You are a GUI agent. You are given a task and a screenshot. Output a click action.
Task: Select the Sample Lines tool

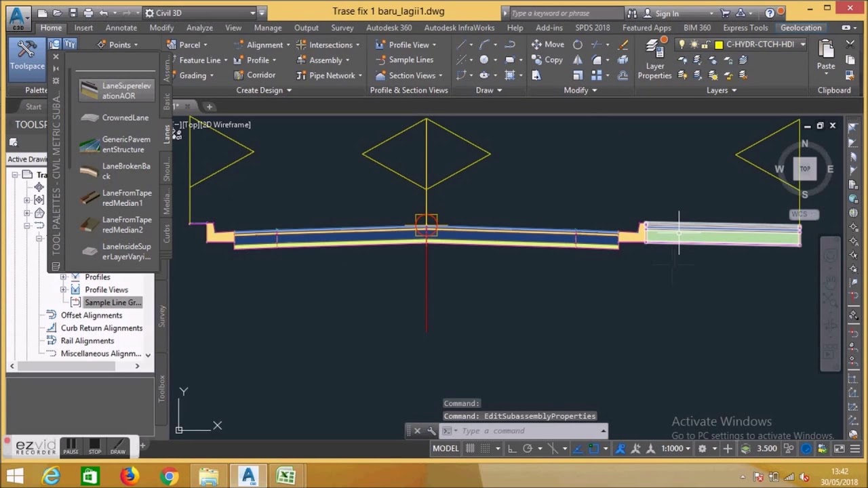[x=404, y=60]
